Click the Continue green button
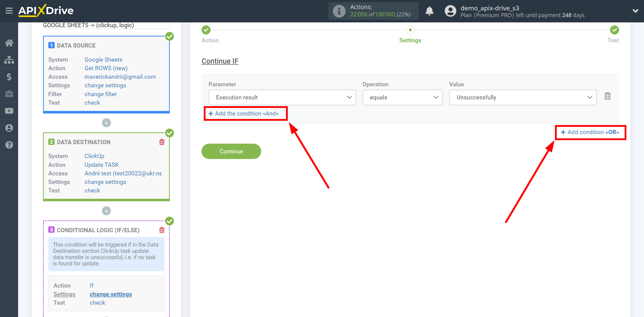Screen dimensions: 644x317 click(231, 151)
